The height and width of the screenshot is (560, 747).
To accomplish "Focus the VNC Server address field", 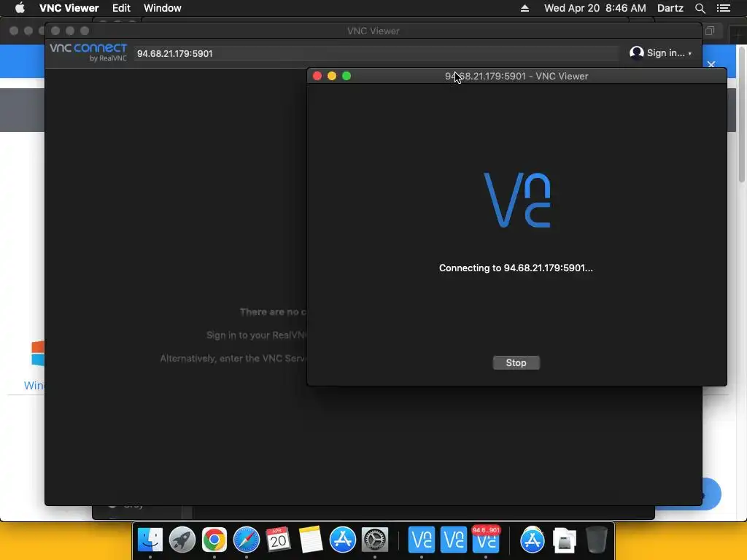I will [376, 53].
